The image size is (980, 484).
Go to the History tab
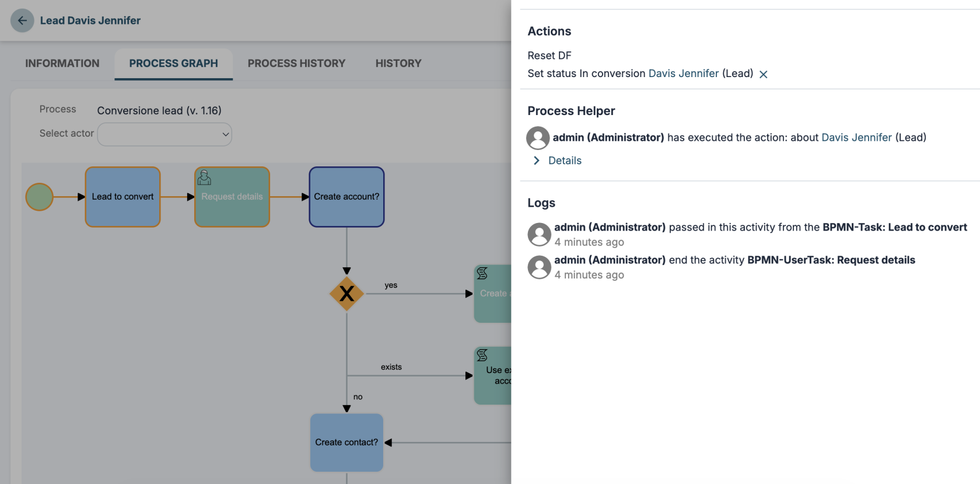tap(398, 64)
